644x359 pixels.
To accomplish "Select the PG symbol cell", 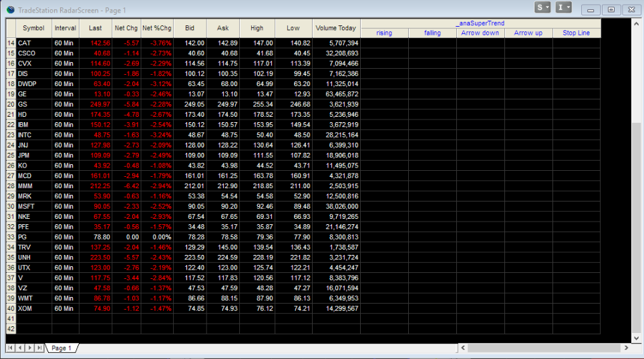I will 33,237.
